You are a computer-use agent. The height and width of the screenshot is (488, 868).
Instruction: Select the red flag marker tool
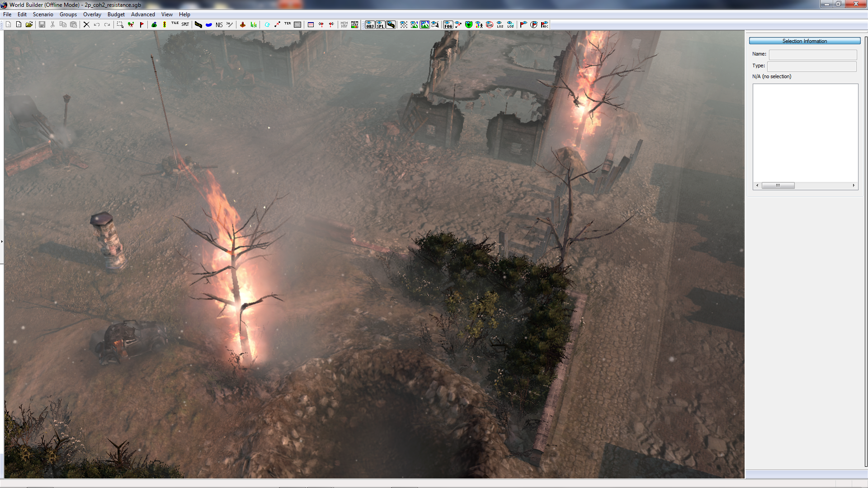pyautogui.click(x=142, y=24)
